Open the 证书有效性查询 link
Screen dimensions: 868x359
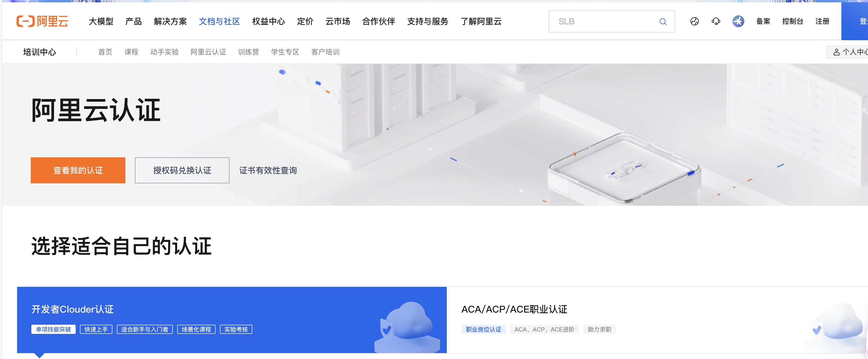pyautogui.click(x=268, y=171)
